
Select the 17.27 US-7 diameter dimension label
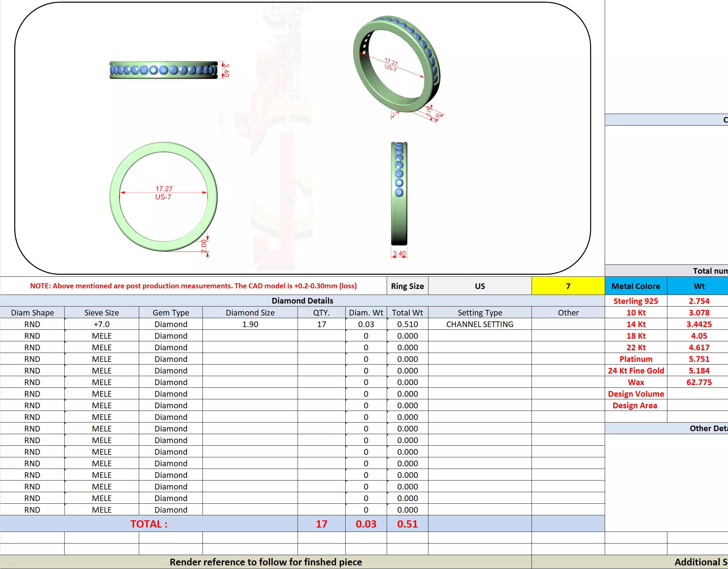(163, 193)
